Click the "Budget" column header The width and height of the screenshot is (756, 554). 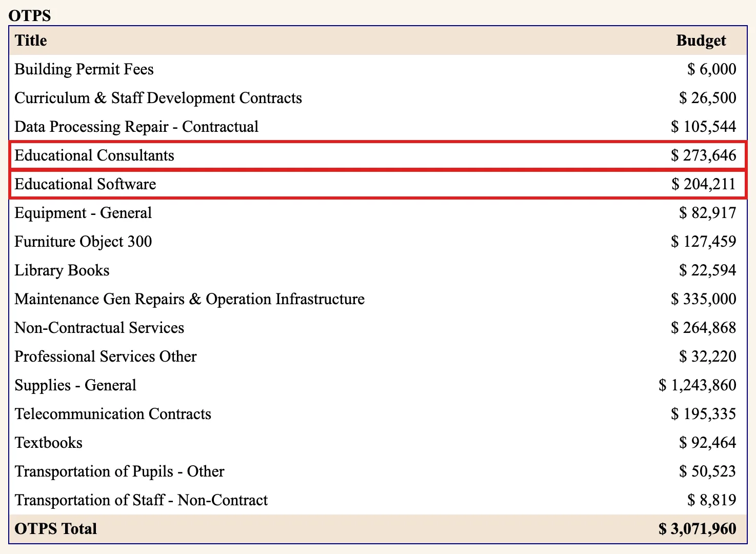coord(701,41)
